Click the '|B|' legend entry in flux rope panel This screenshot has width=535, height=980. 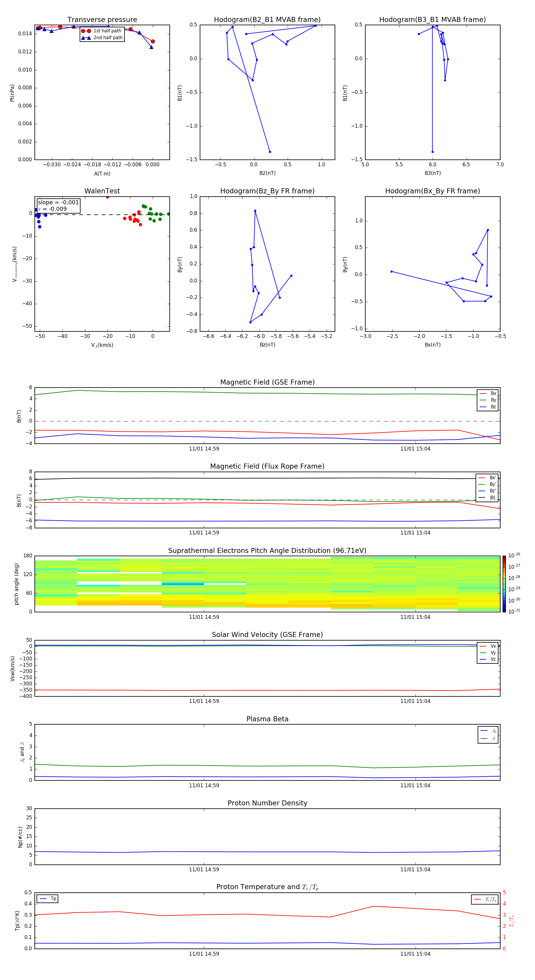487,498
